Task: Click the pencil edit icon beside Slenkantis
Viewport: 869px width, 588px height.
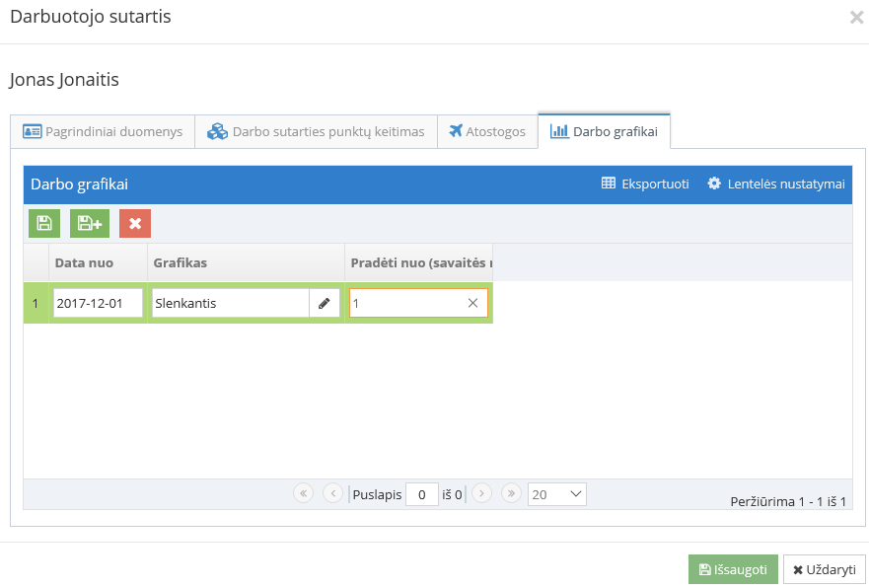Action: [324, 304]
